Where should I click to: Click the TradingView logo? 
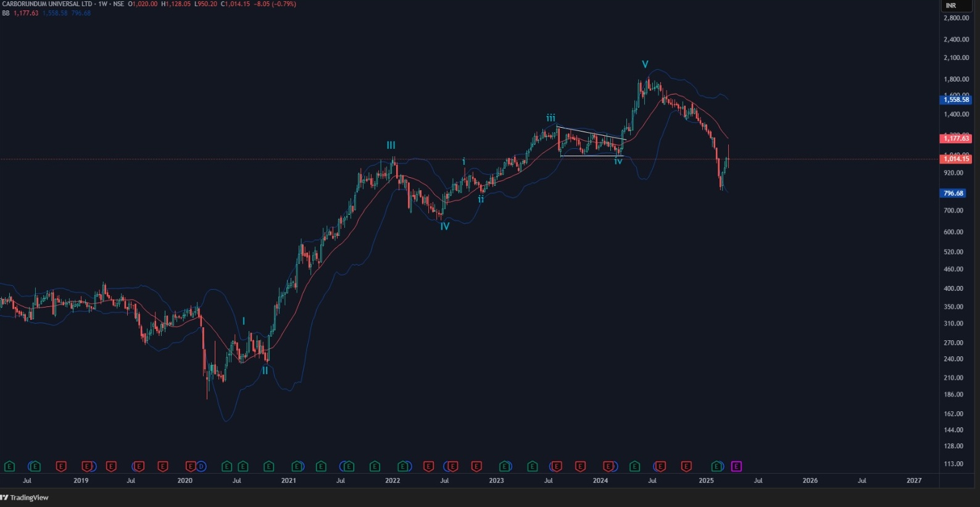(x=25, y=498)
